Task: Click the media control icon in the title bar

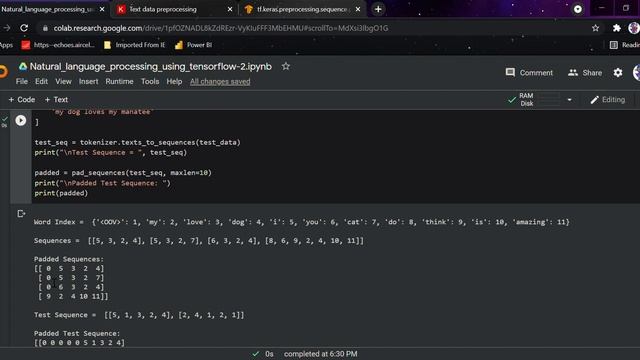Action: 578,9
